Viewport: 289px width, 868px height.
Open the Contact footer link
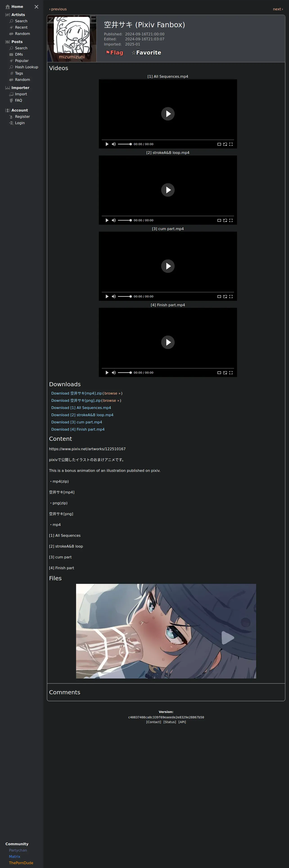154,722
